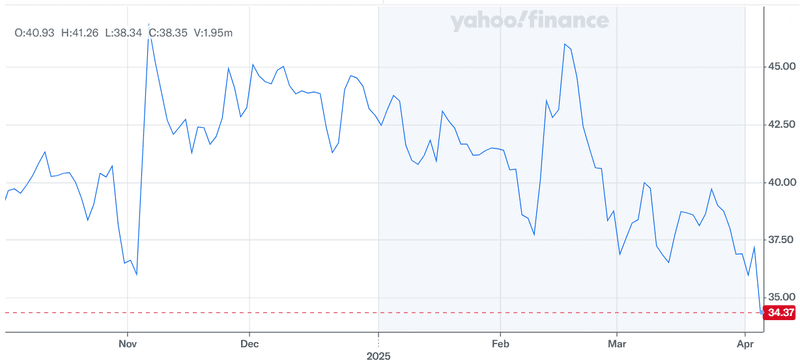The height and width of the screenshot is (361, 800).
Task: Click the blue endpoint dot on the price line
Action: pos(762,312)
